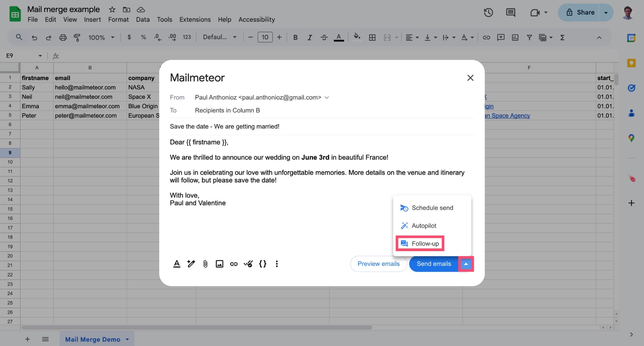Screen dimensions: 644x346
Task: Open the Functions sum tool in the toolbar
Action: click(562, 37)
